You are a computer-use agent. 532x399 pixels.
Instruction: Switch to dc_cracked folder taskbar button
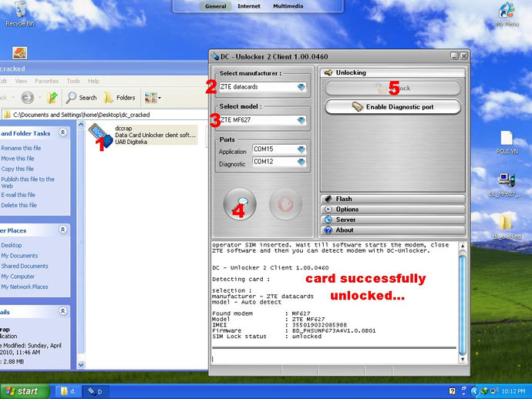[x=68, y=391]
